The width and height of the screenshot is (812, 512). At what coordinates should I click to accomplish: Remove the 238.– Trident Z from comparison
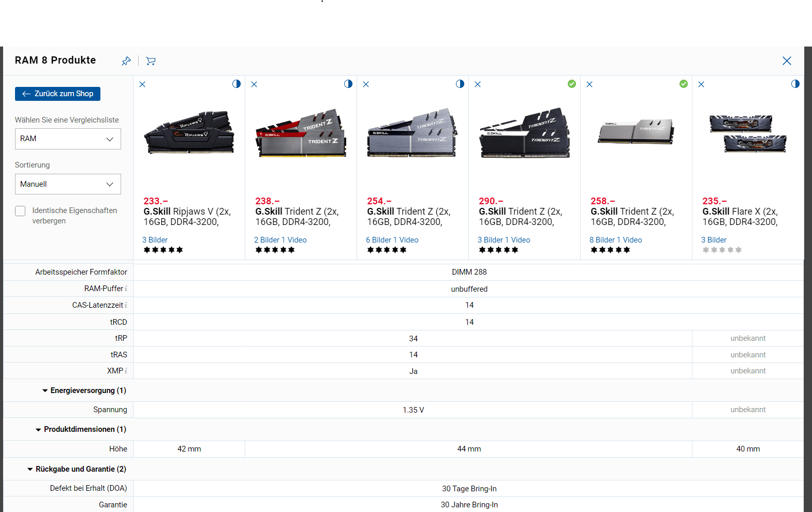[x=254, y=84]
